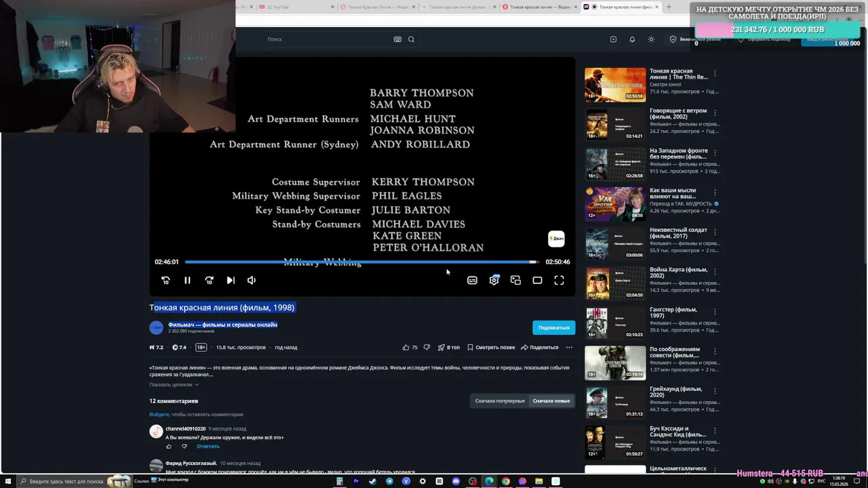Toggle safe mode shield in header
The width and height of the screenshot is (868, 488).
click(x=673, y=39)
